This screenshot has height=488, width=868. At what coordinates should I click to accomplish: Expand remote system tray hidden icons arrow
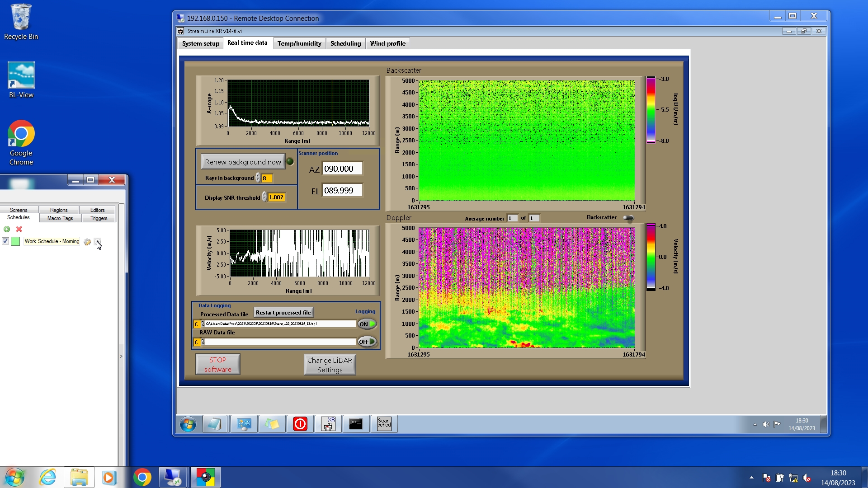[x=755, y=424]
